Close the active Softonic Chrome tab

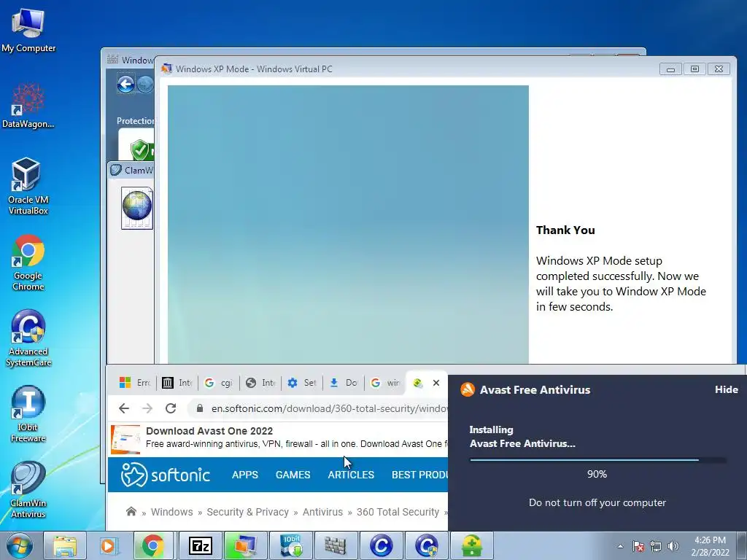[436, 383]
